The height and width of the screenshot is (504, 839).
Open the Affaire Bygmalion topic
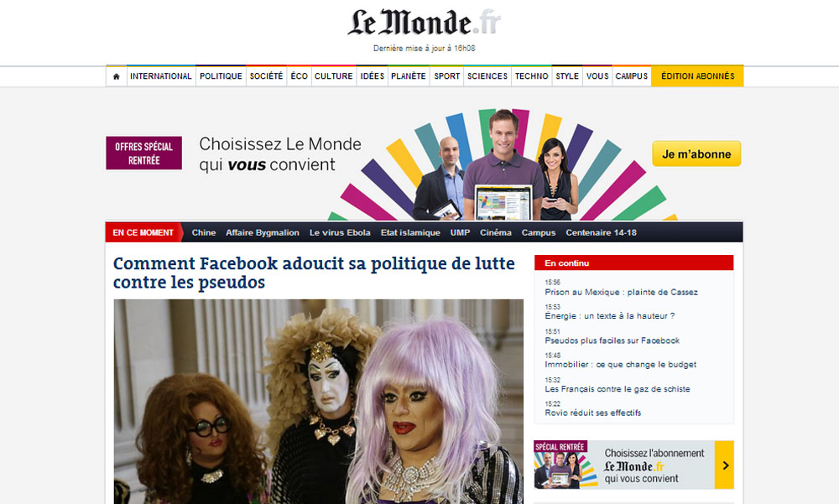coord(262,233)
